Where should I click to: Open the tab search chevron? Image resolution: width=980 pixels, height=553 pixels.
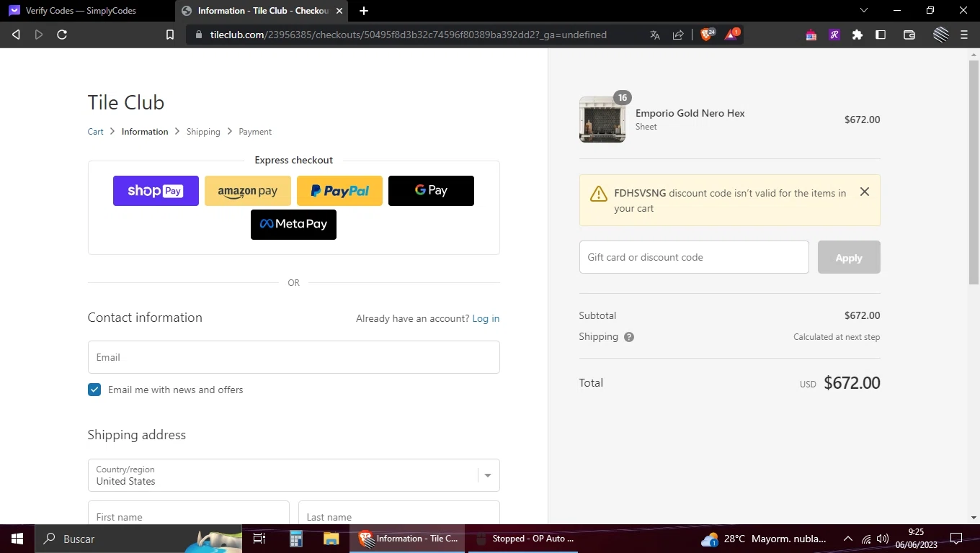(864, 11)
